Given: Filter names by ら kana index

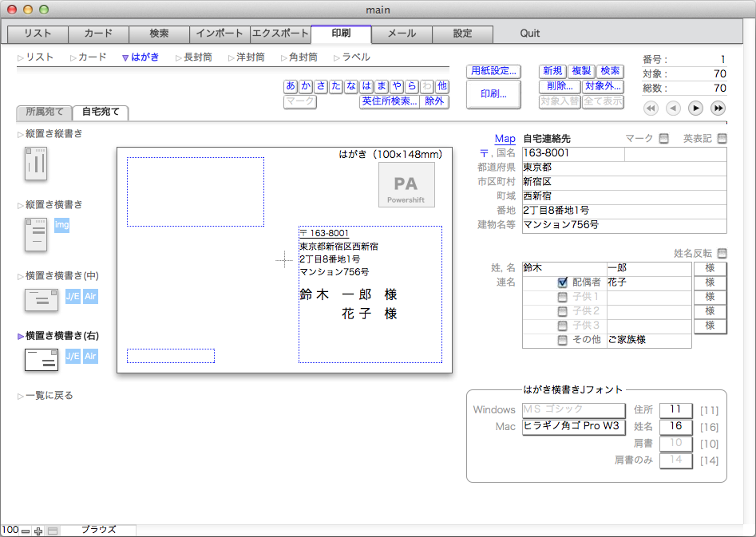Looking at the screenshot, I should coord(412,86).
